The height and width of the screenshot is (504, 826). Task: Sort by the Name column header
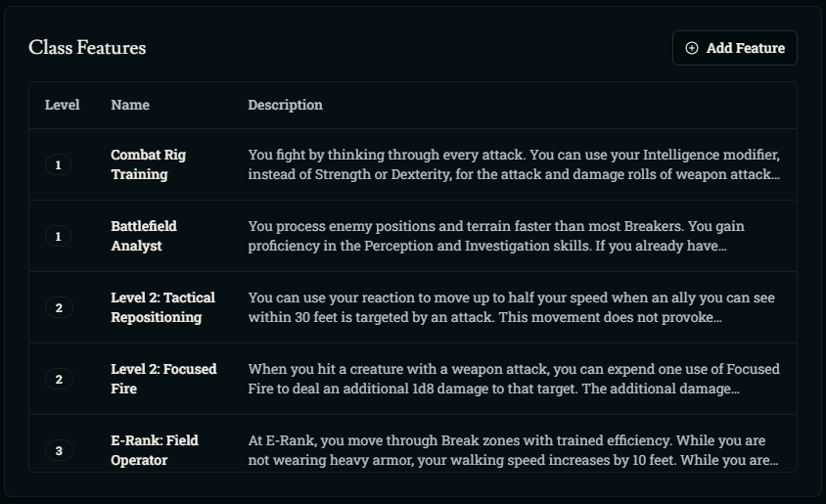click(x=130, y=105)
